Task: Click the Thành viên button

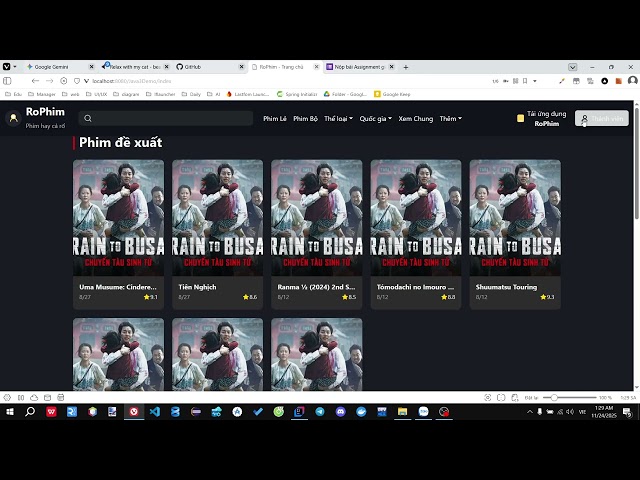Action: click(602, 118)
